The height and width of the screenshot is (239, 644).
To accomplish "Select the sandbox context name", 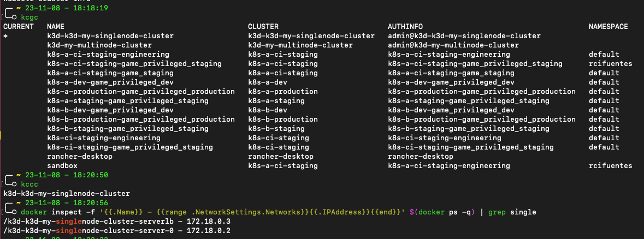I will (x=62, y=166).
